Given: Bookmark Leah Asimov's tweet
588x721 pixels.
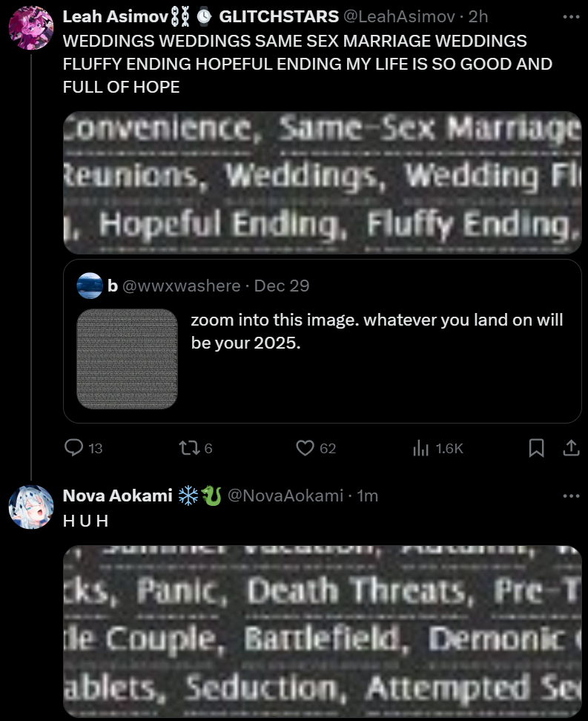Looking at the screenshot, I should coord(536,447).
